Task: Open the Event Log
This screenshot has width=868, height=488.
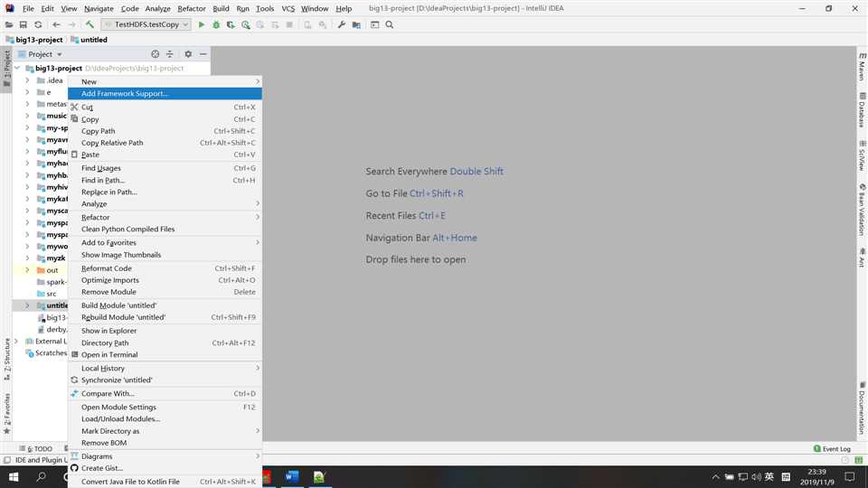Action: click(832, 449)
